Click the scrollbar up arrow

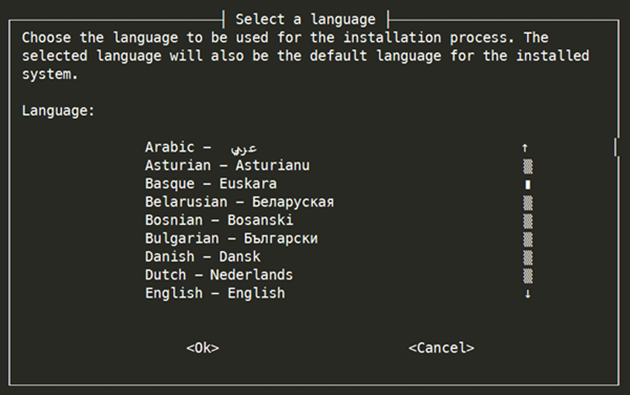525,148
